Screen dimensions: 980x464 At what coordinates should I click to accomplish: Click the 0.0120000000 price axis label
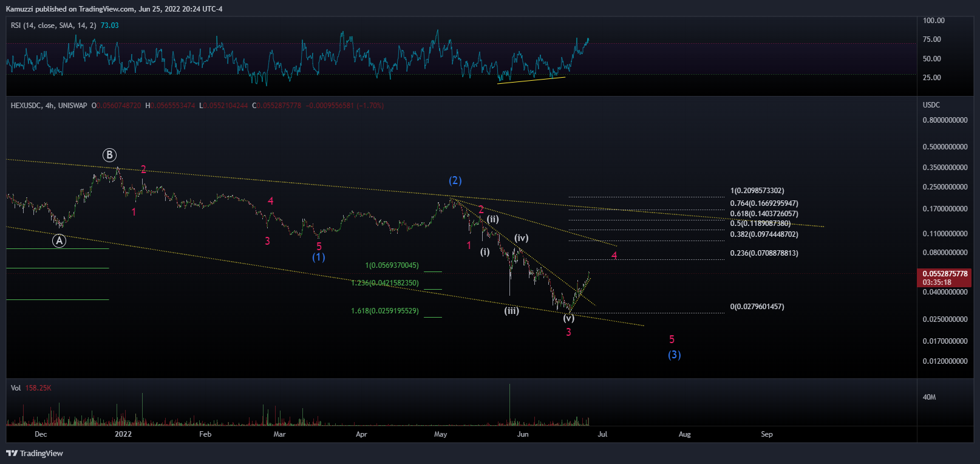tap(945, 361)
